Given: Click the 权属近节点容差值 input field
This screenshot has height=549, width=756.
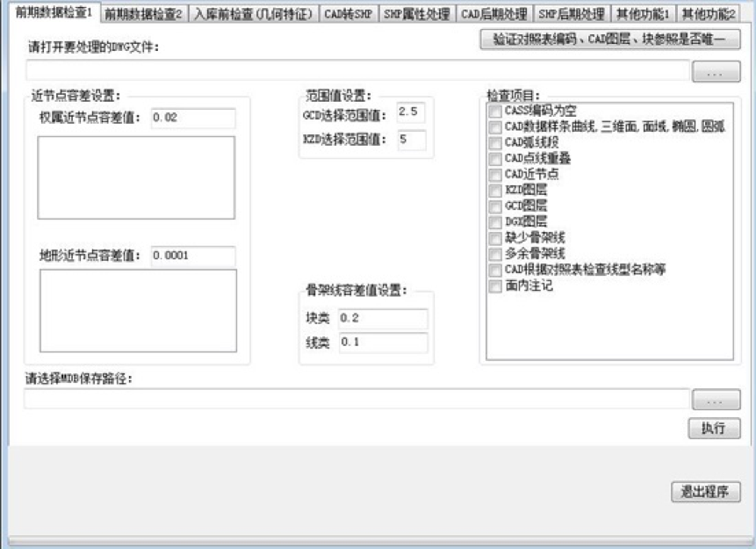Looking at the screenshot, I should 192,118.
